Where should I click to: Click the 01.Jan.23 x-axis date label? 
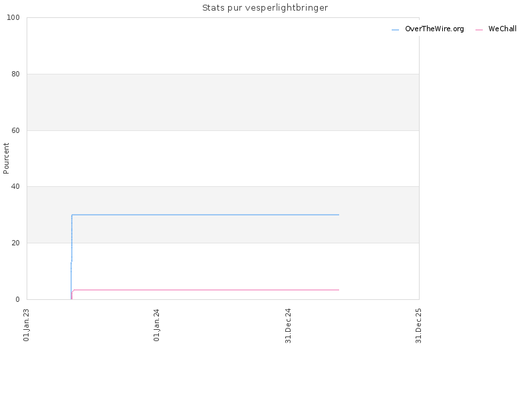[27, 325]
